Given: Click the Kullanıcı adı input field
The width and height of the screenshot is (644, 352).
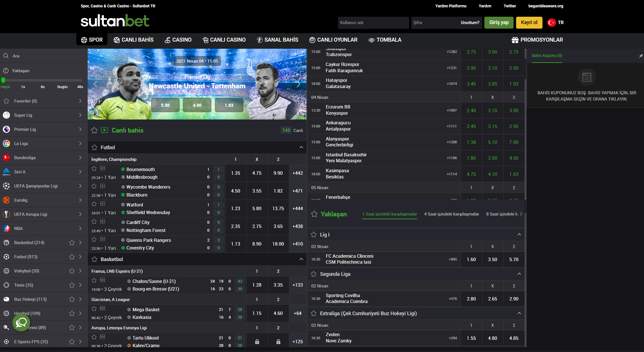Looking at the screenshot, I should click(x=373, y=23).
